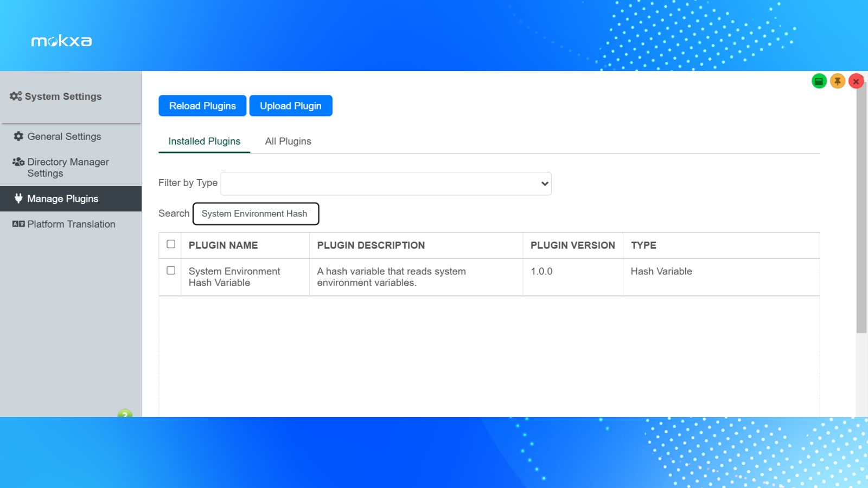Click the mokxa logo
Screen dimensions: 868x488
(61, 41)
